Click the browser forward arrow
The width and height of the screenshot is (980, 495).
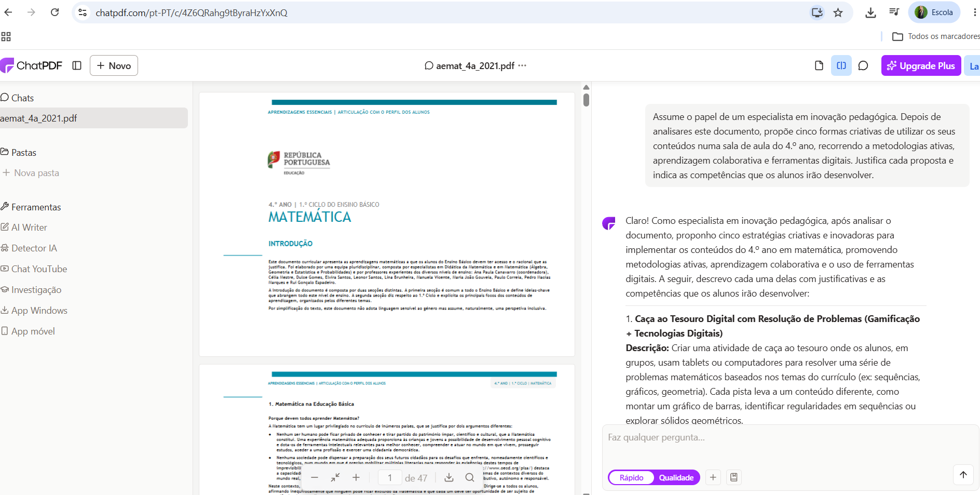32,12
